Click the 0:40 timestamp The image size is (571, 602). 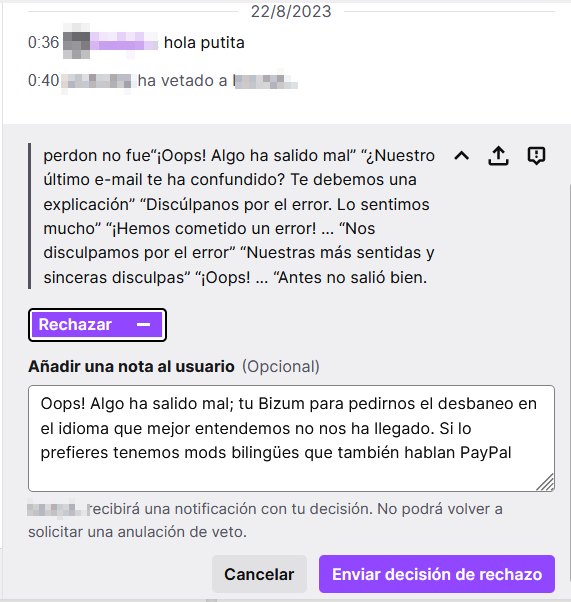[x=43, y=81]
